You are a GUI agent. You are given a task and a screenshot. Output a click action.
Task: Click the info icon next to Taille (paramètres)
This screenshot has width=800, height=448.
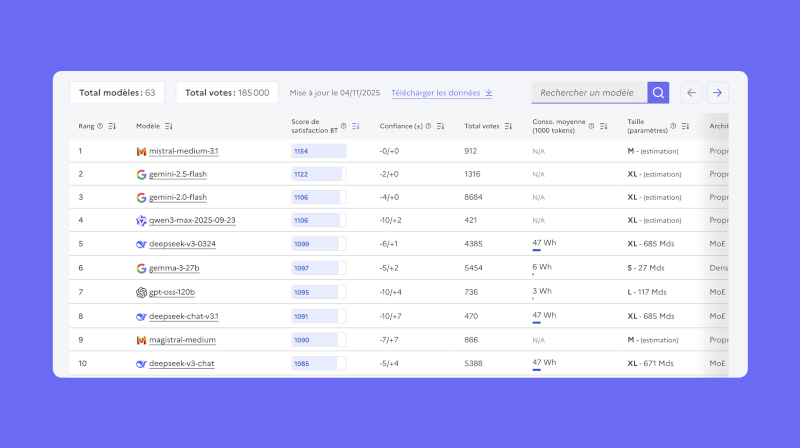click(x=673, y=126)
